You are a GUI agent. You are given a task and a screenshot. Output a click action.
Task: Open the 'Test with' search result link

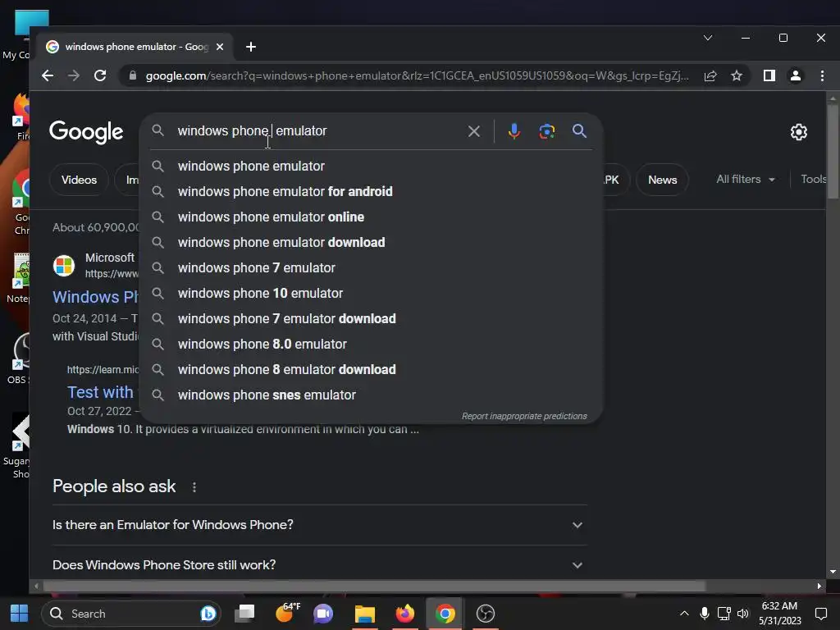pos(100,392)
